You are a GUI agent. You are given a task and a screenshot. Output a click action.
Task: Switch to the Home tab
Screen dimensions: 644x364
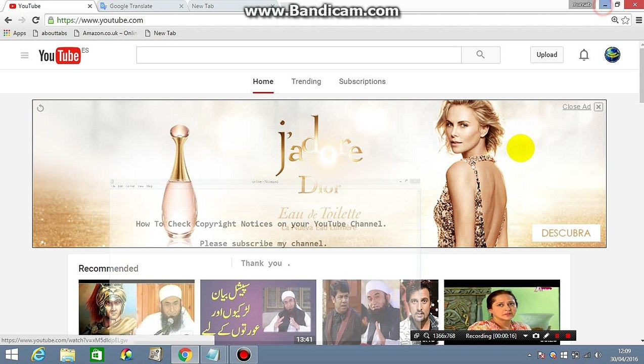[263, 81]
